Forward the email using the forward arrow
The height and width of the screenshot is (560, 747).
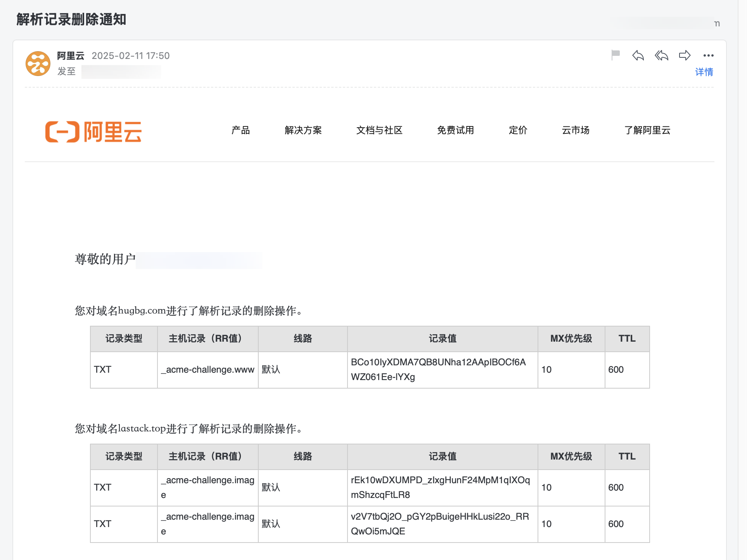685,55
